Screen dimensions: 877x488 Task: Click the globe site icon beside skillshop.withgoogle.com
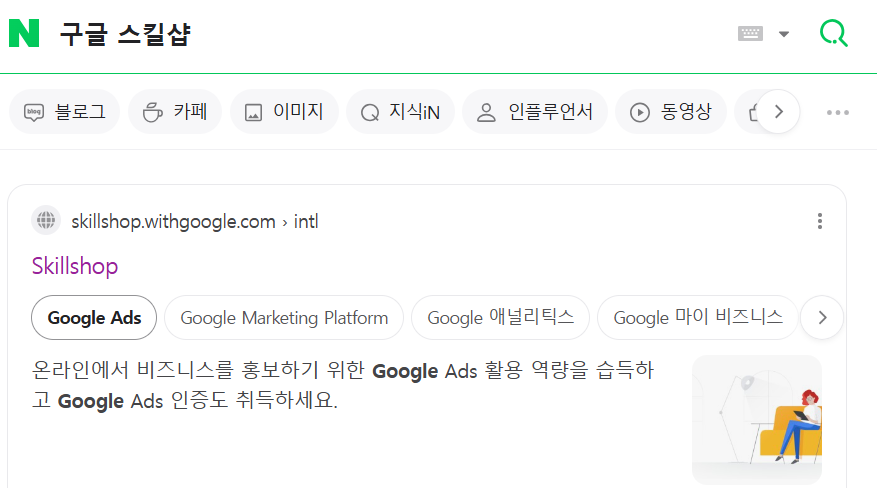46,221
